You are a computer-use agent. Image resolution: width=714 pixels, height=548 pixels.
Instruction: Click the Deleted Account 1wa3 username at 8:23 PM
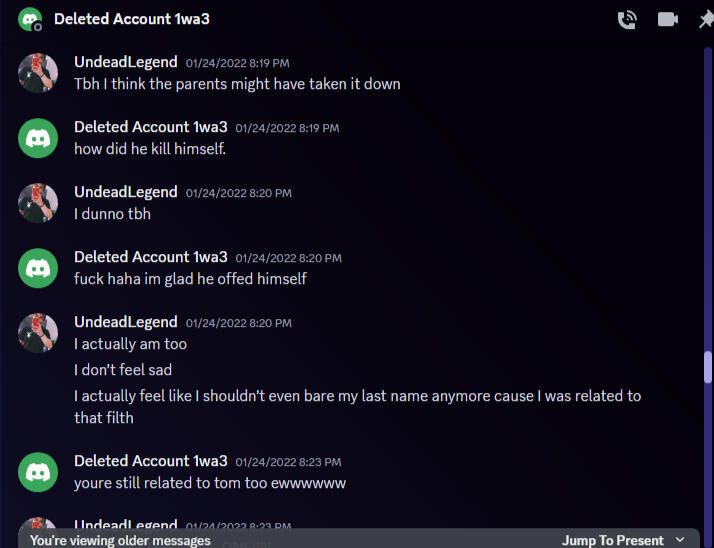click(x=150, y=461)
